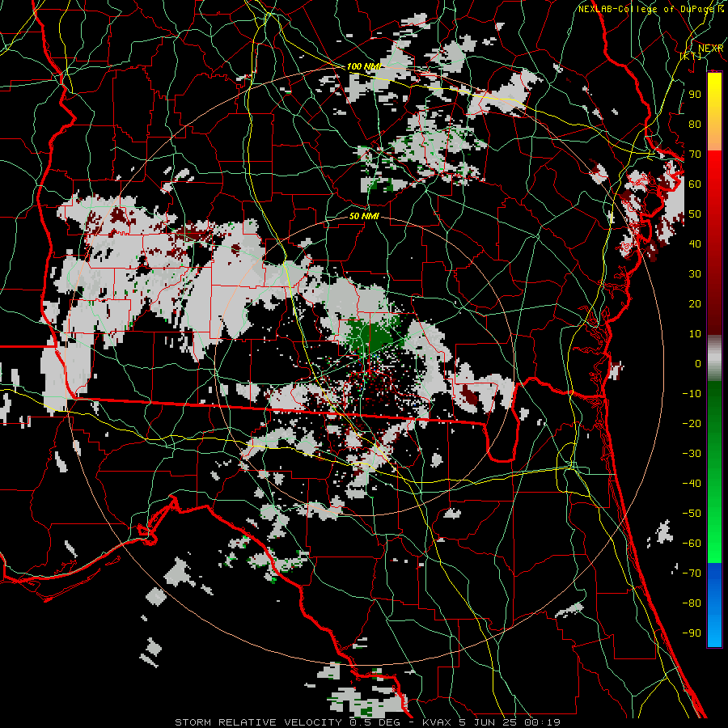The height and width of the screenshot is (728, 728).
Task: Click the 50 value on velocity scale
Action: click(x=695, y=214)
